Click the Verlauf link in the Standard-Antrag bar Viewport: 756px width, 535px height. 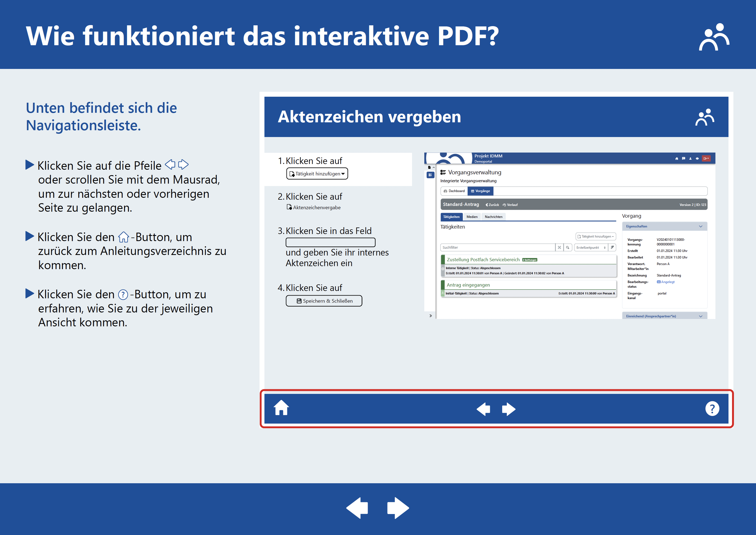tap(510, 205)
